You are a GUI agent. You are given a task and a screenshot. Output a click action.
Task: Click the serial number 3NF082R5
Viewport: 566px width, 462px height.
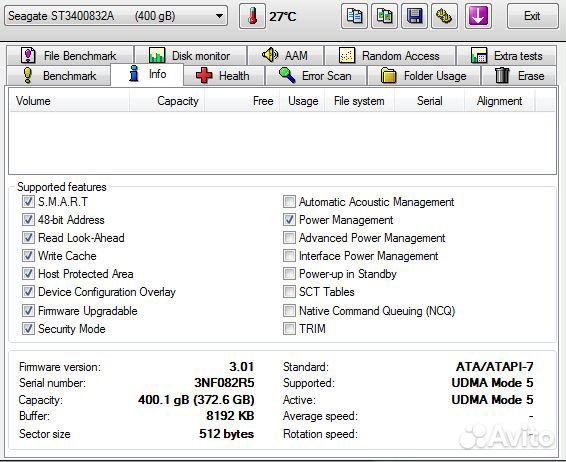click(224, 383)
